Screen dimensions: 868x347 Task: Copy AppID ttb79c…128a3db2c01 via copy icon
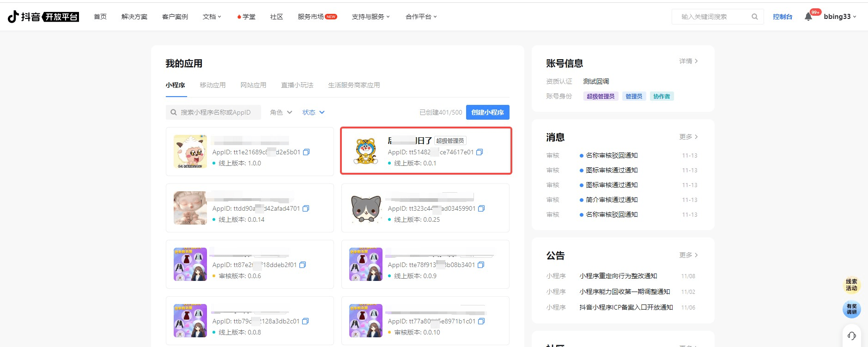pyautogui.click(x=305, y=321)
